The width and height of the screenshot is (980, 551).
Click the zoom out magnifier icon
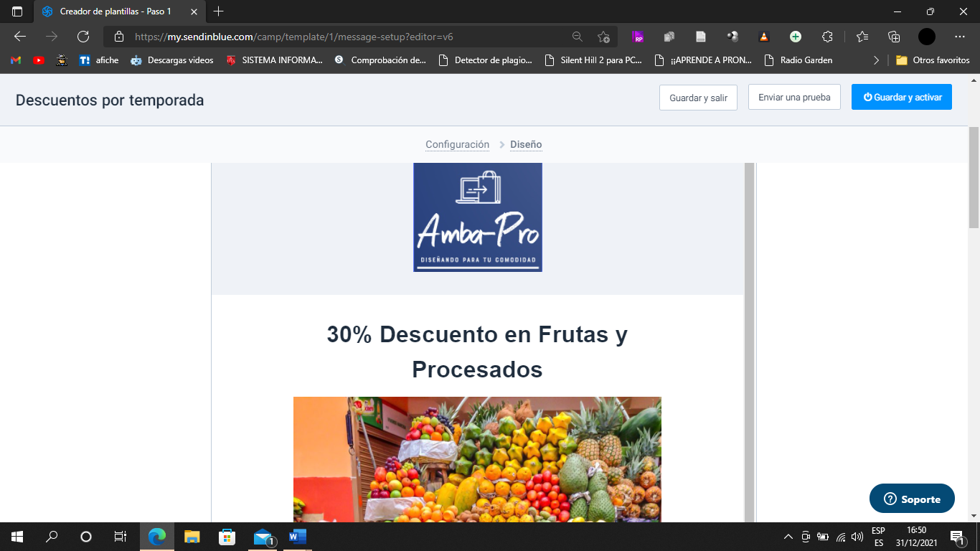tap(577, 37)
